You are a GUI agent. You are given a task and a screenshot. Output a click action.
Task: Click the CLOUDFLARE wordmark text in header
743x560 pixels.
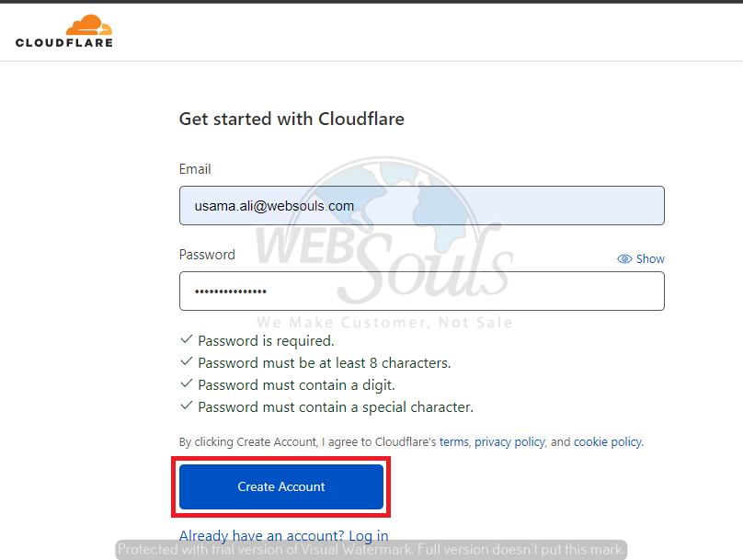coord(64,42)
